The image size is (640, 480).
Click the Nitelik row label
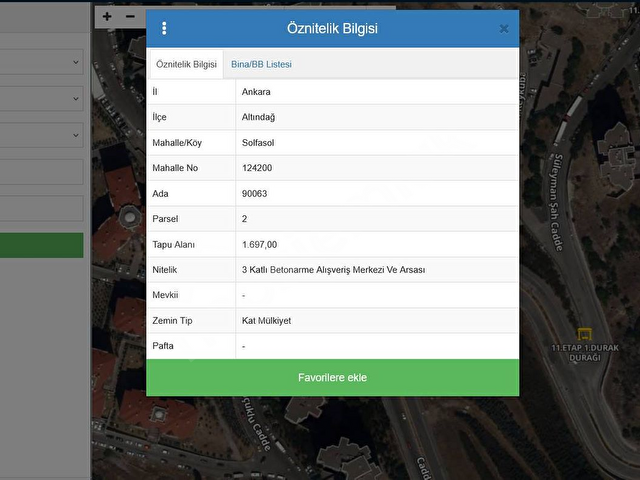pos(165,270)
